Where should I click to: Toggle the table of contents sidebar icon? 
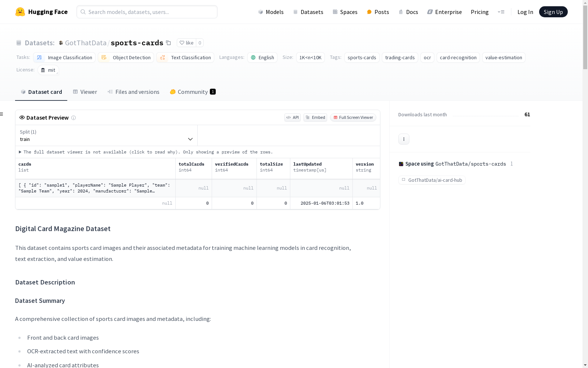click(2, 114)
